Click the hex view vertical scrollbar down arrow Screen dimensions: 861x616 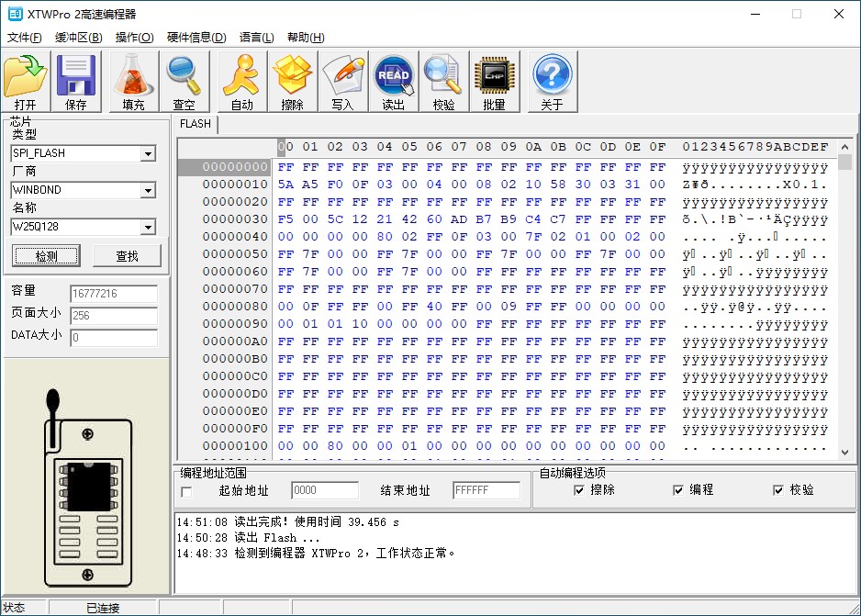[845, 452]
